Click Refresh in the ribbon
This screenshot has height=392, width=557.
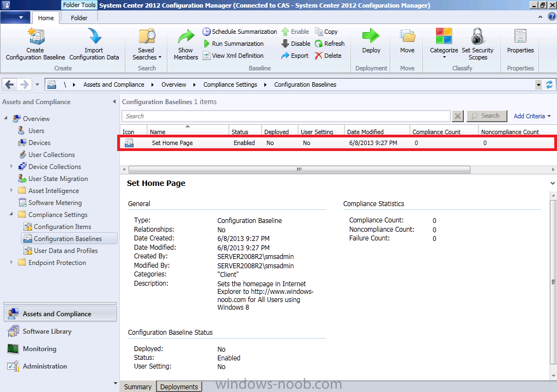[330, 44]
